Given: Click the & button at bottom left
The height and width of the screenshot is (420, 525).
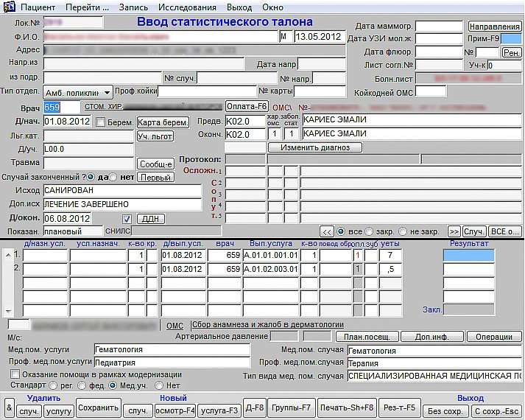Looking at the screenshot, I should tap(10, 407).
